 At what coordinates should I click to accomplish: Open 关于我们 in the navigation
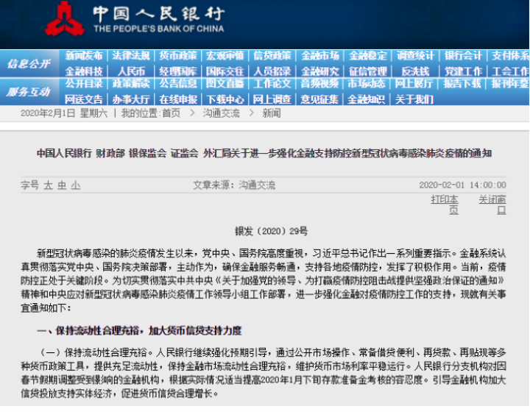(x=414, y=99)
